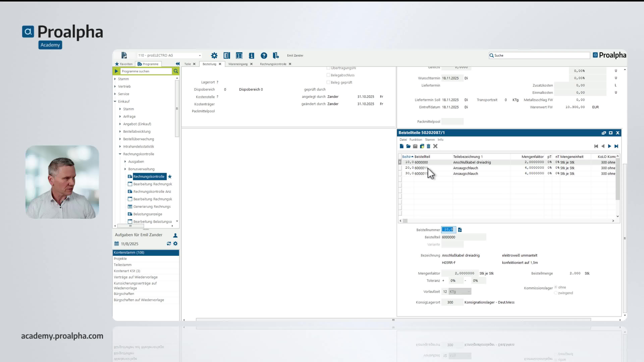Delete the entry using the trash icon
Viewport: 644px width, 362px height.
(x=428, y=146)
